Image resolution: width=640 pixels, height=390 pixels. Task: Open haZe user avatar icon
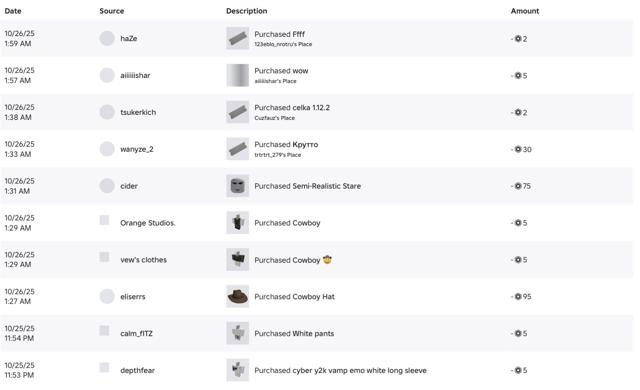(107, 38)
